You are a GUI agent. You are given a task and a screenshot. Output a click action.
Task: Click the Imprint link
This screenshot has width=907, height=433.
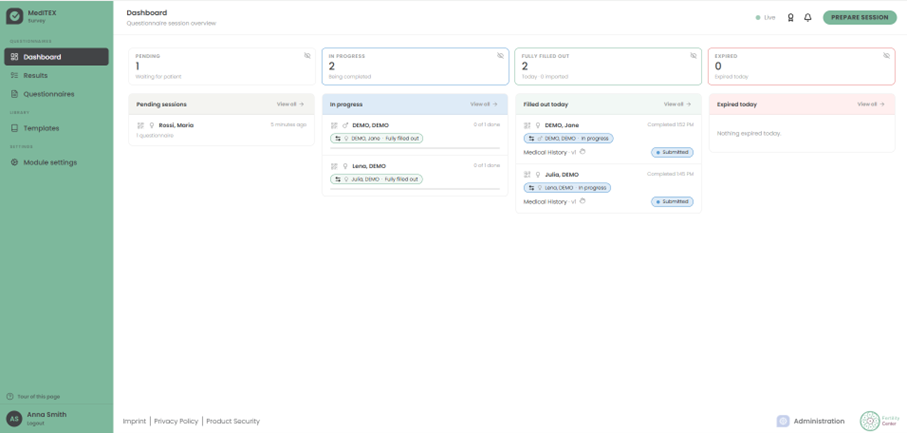[134, 421]
